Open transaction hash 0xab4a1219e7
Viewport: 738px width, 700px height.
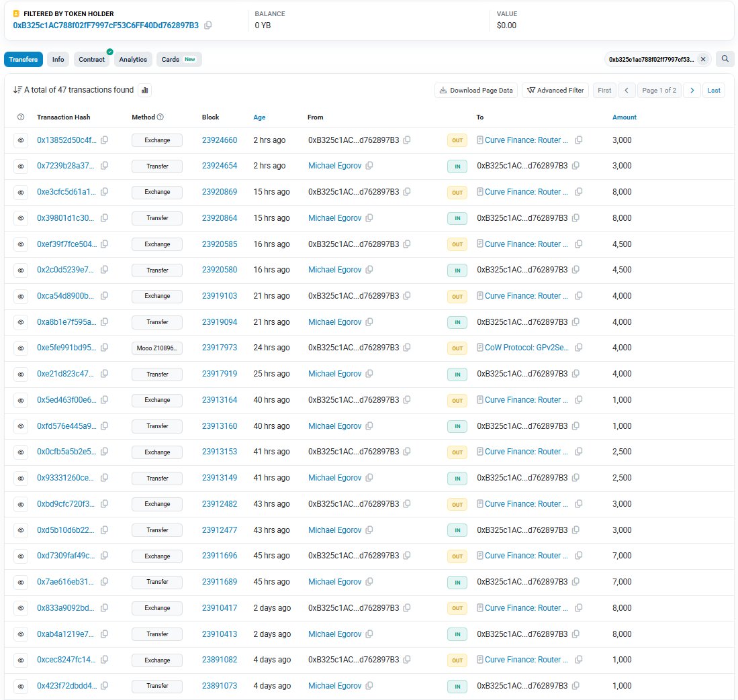pyautogui.click(x=65, y=634)
